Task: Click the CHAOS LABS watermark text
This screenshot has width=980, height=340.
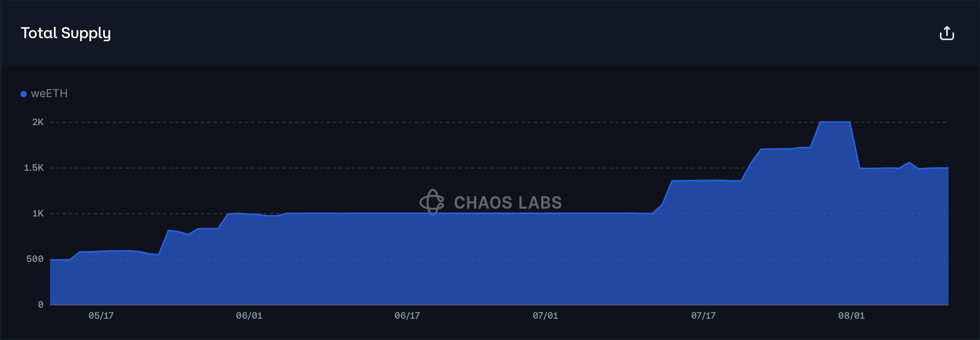Action: [508, 203]
